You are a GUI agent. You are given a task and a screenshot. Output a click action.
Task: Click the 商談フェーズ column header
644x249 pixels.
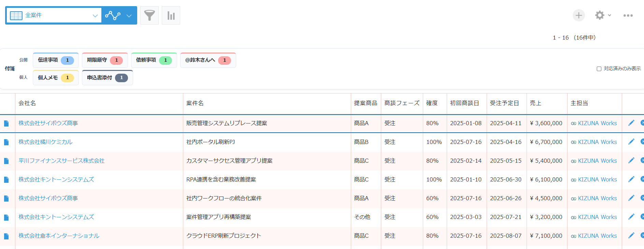click(402, 103)
